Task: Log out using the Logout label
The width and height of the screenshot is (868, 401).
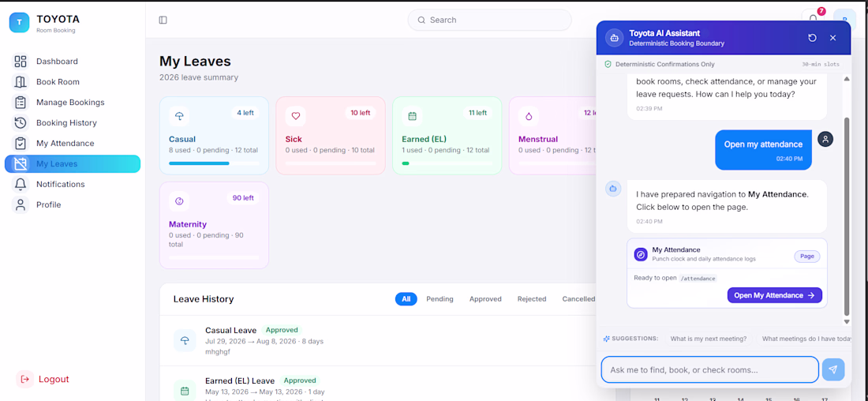Action: point(54,380)
